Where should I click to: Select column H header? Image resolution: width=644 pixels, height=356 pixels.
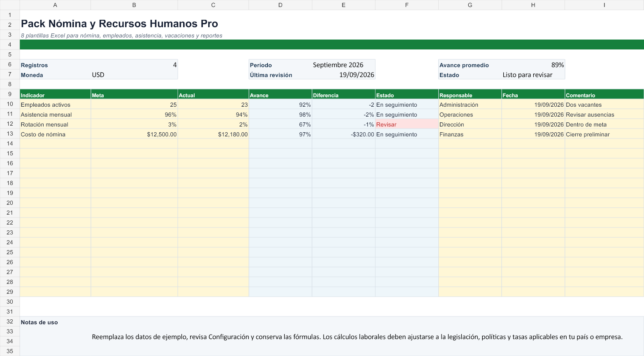tap(533, 5)
